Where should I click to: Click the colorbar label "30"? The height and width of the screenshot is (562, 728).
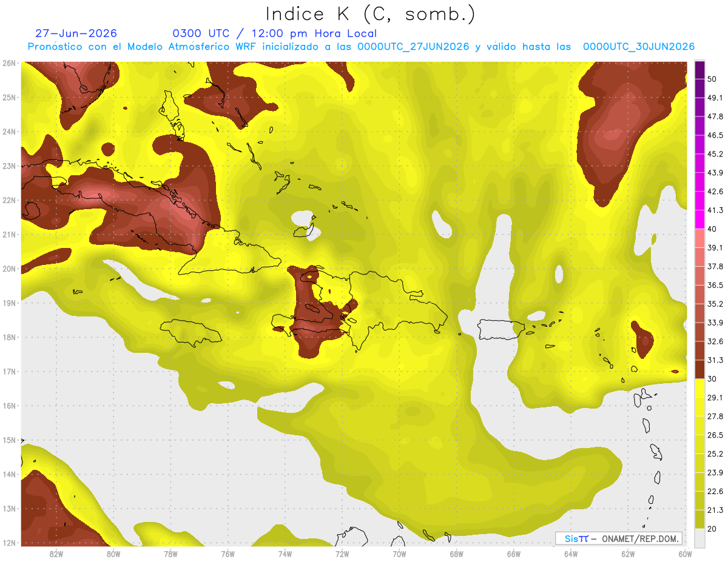tap(713, 379)
